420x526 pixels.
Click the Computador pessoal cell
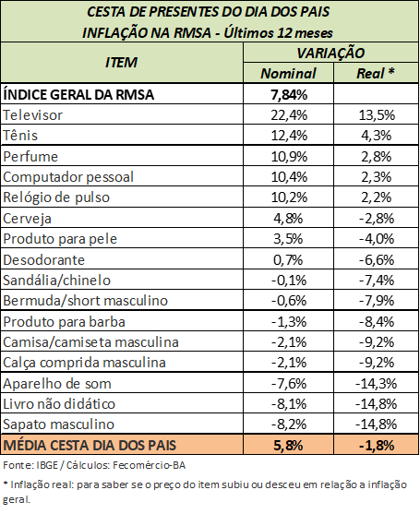[122, 176]
